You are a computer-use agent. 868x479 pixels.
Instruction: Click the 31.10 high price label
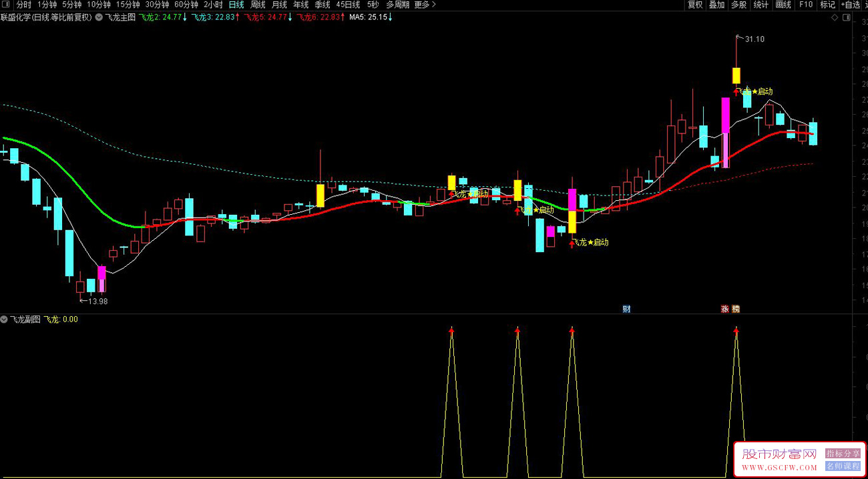(755, 39)
